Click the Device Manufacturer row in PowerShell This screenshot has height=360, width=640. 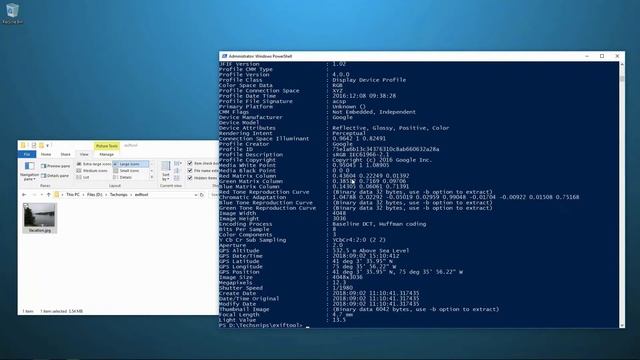[x=286, y=117]
